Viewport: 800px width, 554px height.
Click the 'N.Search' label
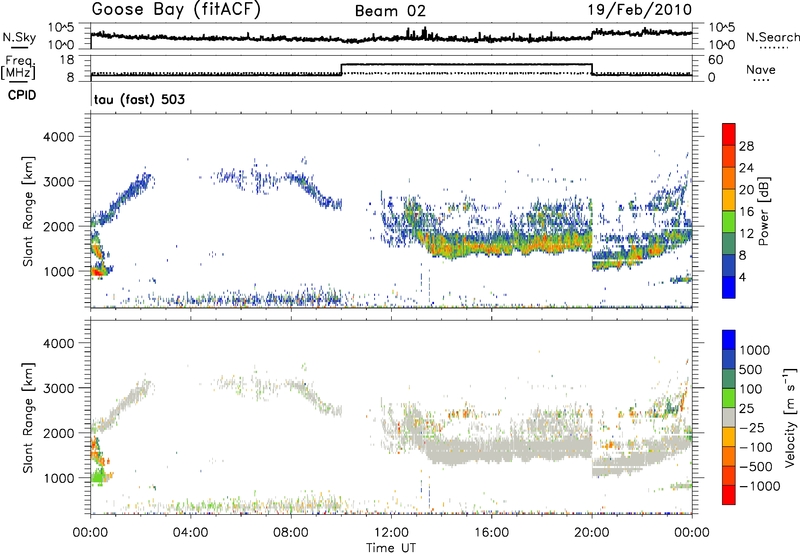point(772,37)
